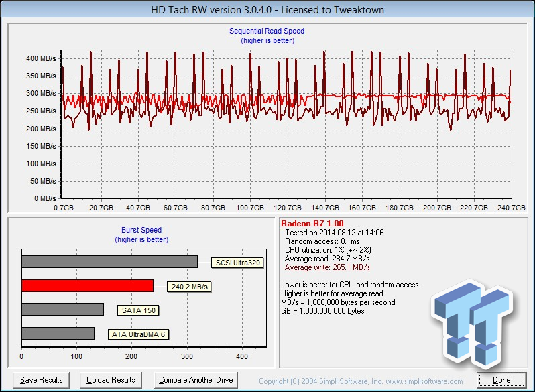
Task: Select the SCSI Ultra320 gray bar
Action: [x=109, y=262]
